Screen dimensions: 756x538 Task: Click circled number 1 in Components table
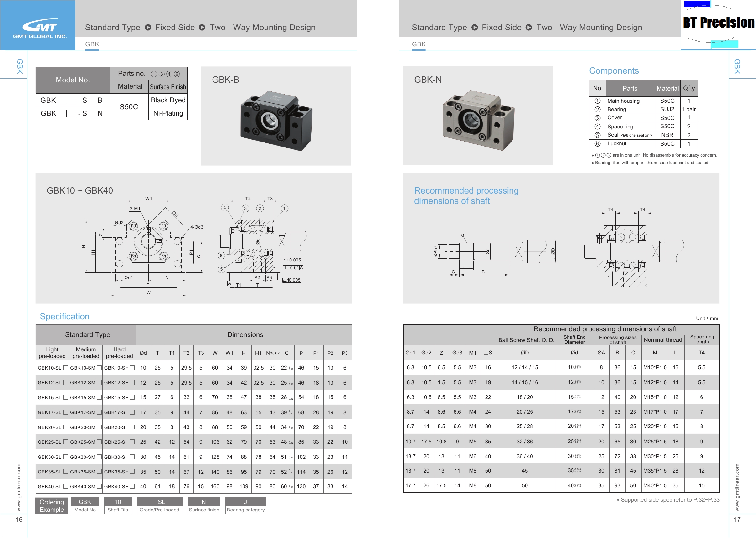tap(597, 101)
